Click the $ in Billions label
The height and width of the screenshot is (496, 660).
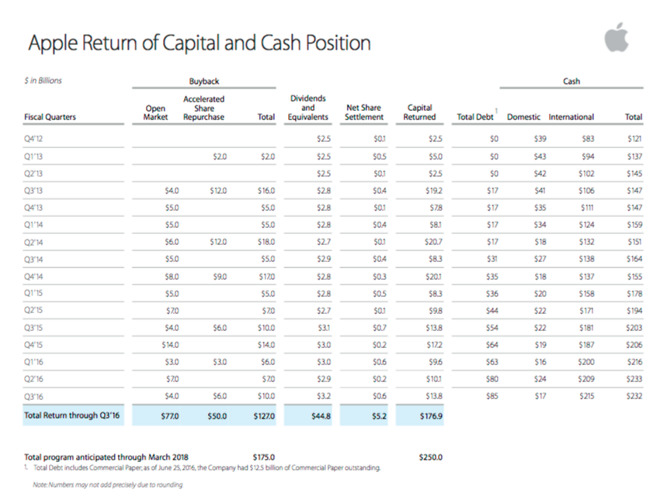[x=43, y=80]
